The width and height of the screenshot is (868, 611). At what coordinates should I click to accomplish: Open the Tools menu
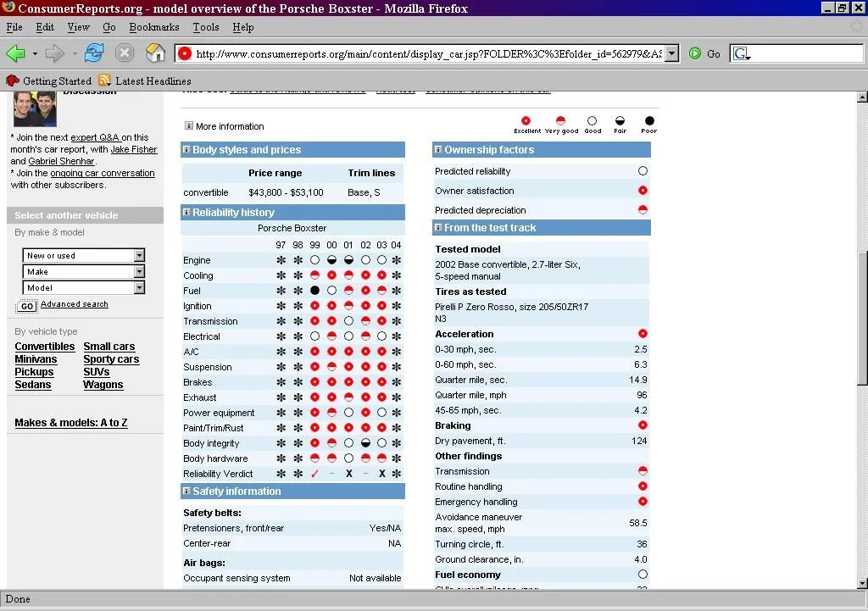[206, 27]
